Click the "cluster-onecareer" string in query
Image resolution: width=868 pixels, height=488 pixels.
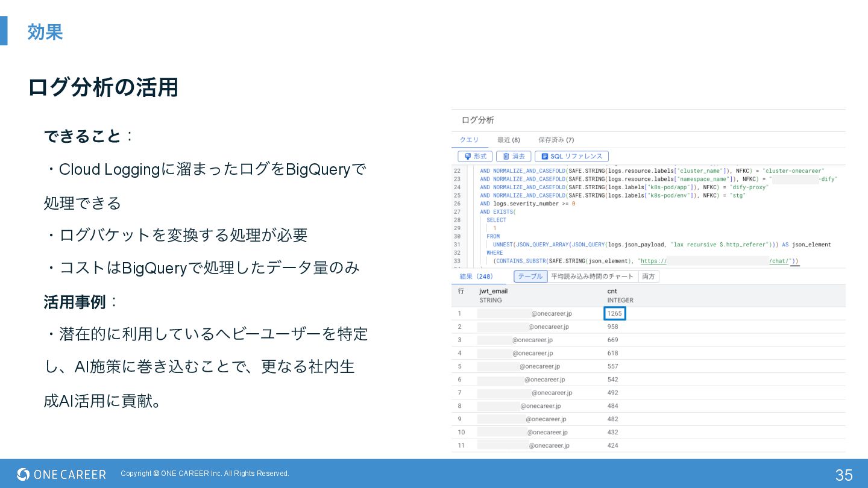click(x=794, y=171)
